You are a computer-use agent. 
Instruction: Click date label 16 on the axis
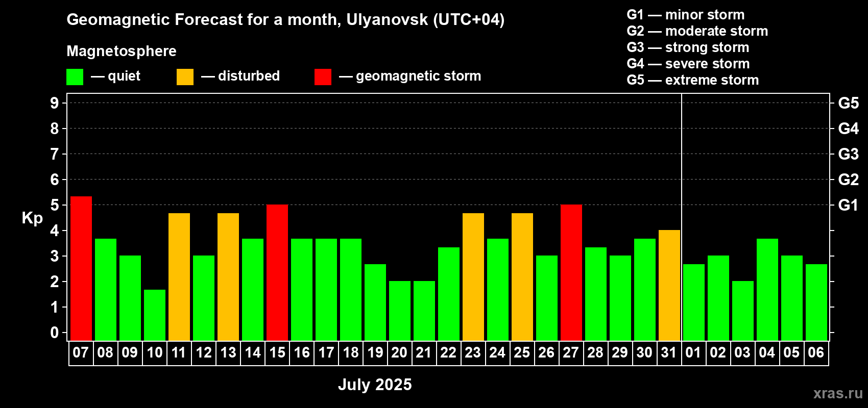tap(301, 352)
